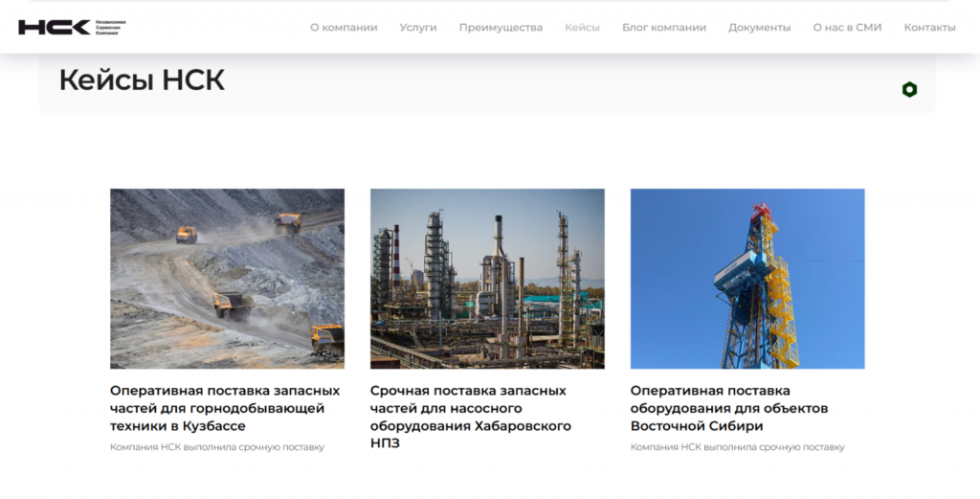Click the «Независимая Сервисная Компания» tagline text
The height and width of the screenshot is (499, 980).
(110, 27)
